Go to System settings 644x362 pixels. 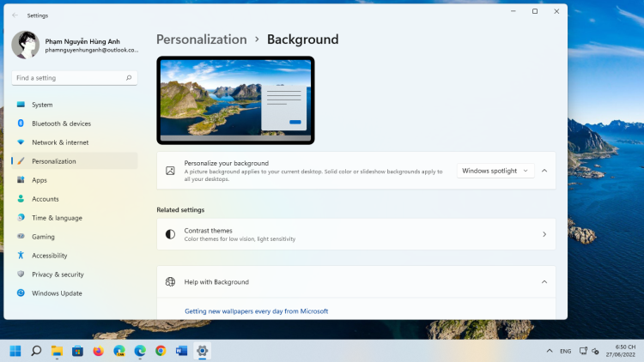75,105
